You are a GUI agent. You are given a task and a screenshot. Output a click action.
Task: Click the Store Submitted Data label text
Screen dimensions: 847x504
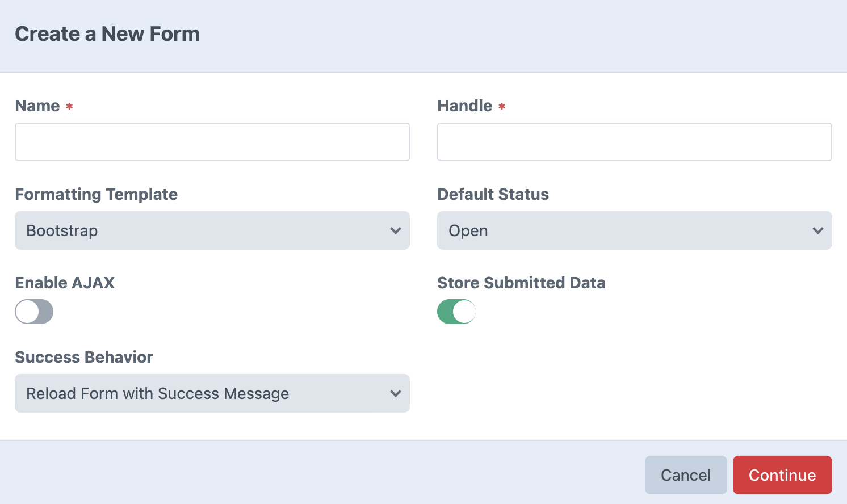[521, 283]
